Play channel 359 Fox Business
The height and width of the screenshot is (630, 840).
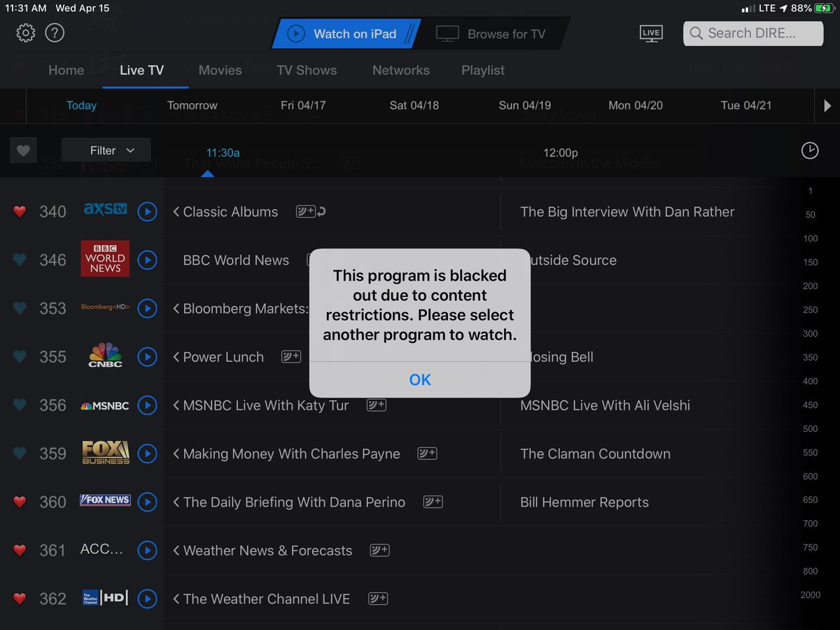coord(147,454)
